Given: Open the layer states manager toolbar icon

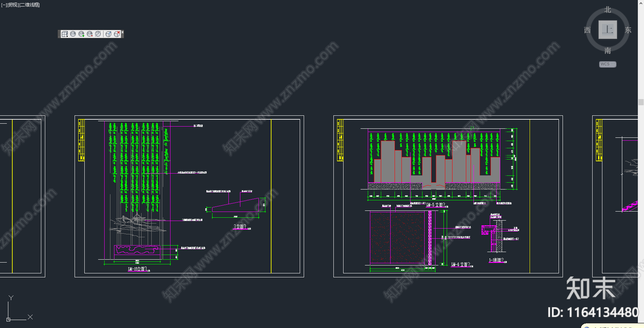Looking at the screenshot, I should pos(64,34).
